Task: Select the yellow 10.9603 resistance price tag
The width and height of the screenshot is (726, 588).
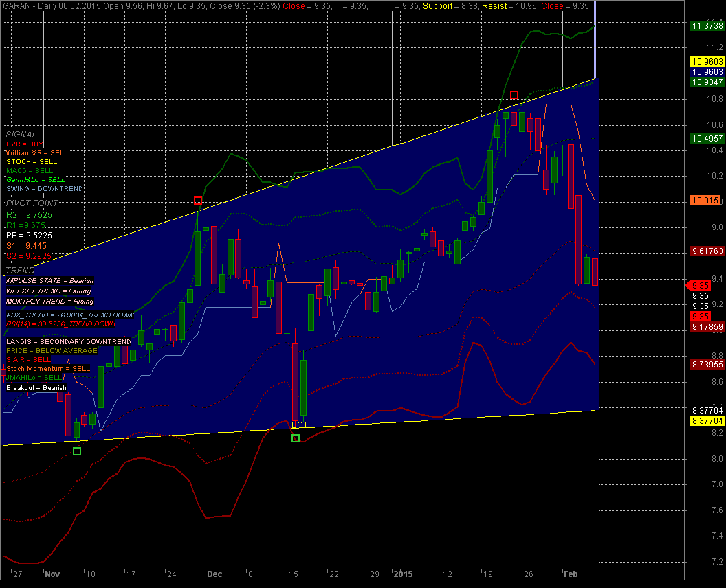Action: (707, 61)
